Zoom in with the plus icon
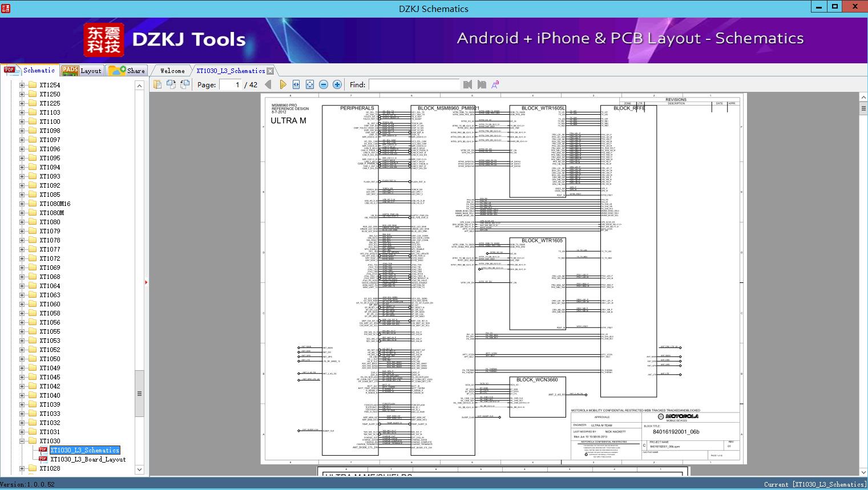 pyautogui.click(x=337, y=84)
